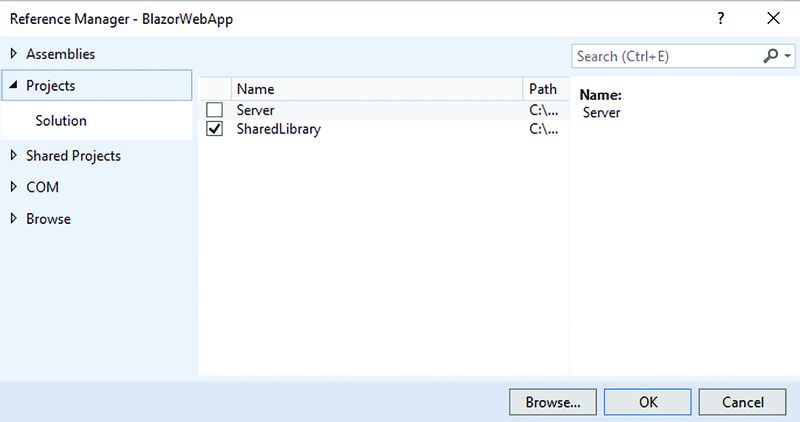Select the Solution sub-item
Screen dimensions: 800x422
pyautogui.click(x=61, y=121)
